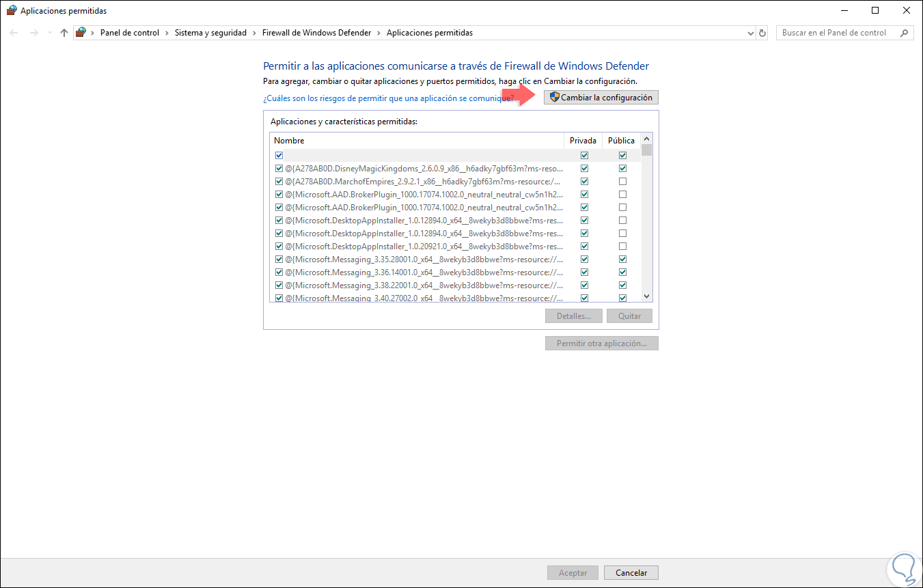Click the Pública column header
This screenshot has height=588, width=923.
click(622, 141)
